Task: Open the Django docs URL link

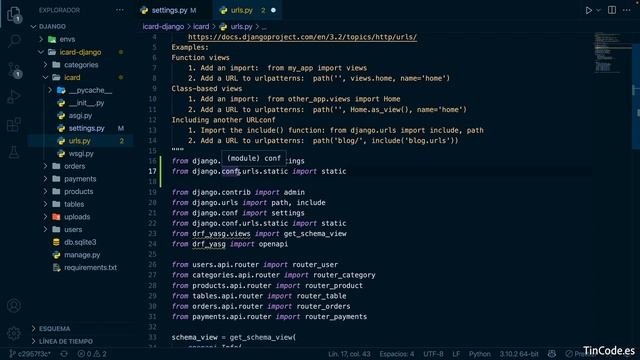Action: [302, 37]
